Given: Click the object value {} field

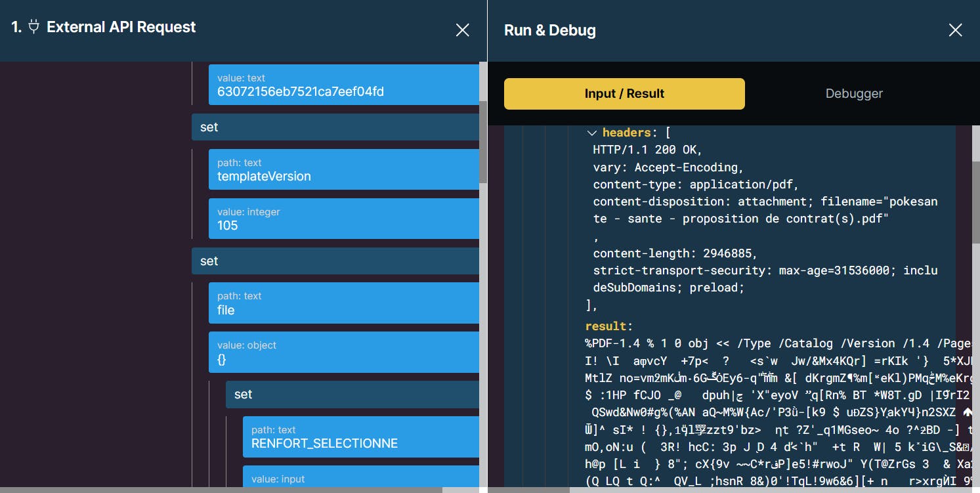Looking at the screenshot, I should click(344, 353).
